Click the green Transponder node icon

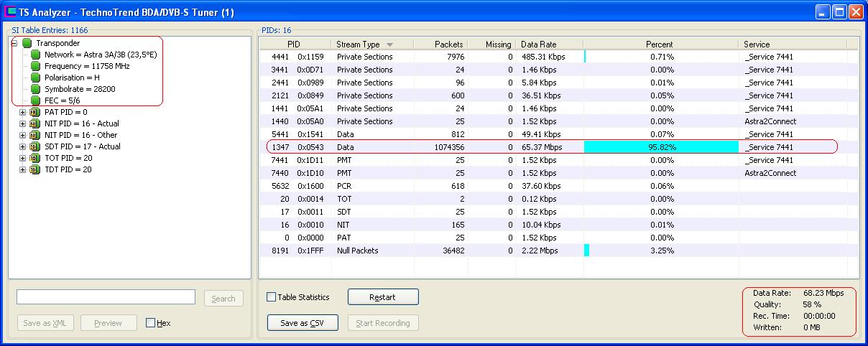coord(27,43)
